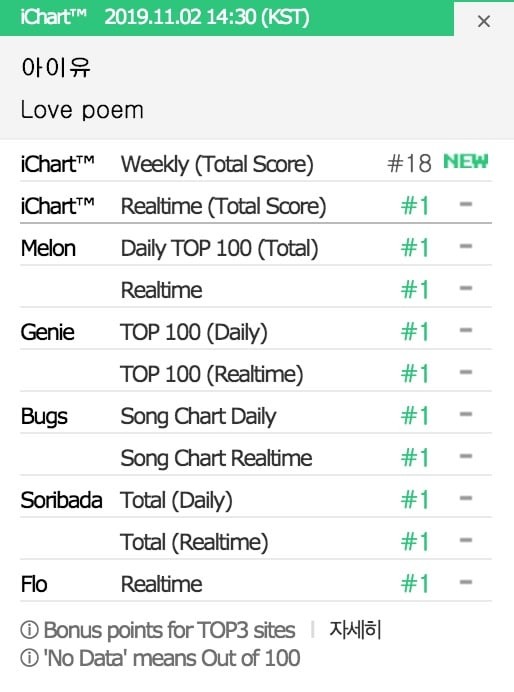Open the 자세히 details link

click(x=355, y=630)
